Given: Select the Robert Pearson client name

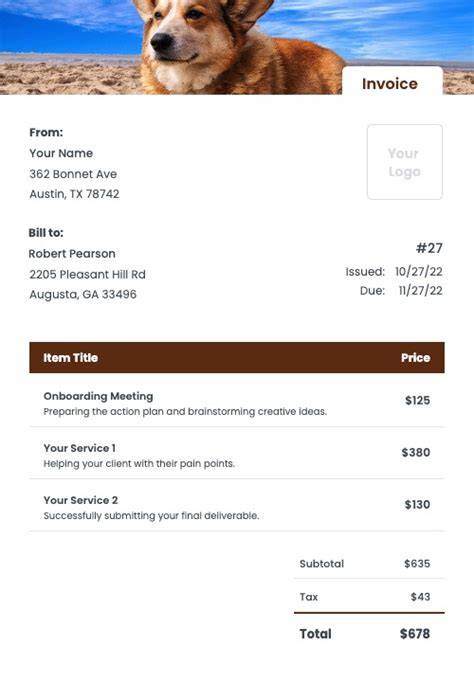Looking at the screenshot, I should pyautogui.click(x=72, y=254).
